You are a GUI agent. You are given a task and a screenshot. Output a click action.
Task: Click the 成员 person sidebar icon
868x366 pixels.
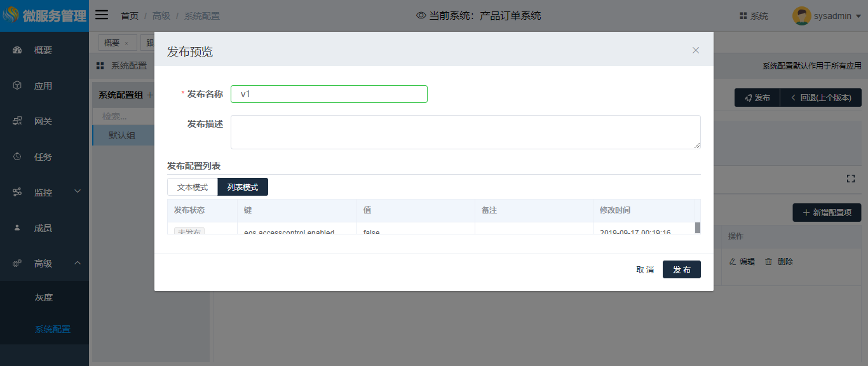(x=17, y=228)
